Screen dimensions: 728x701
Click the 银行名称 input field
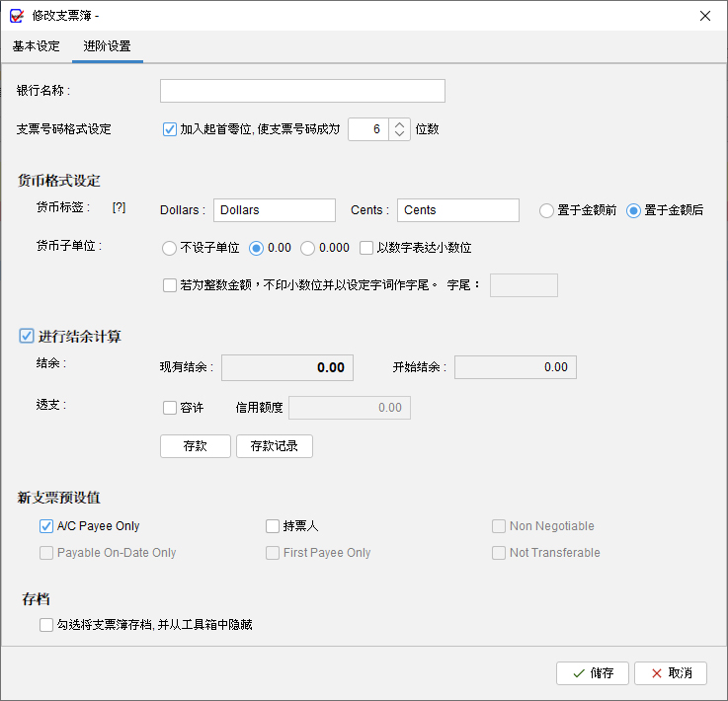click(302, 91)
